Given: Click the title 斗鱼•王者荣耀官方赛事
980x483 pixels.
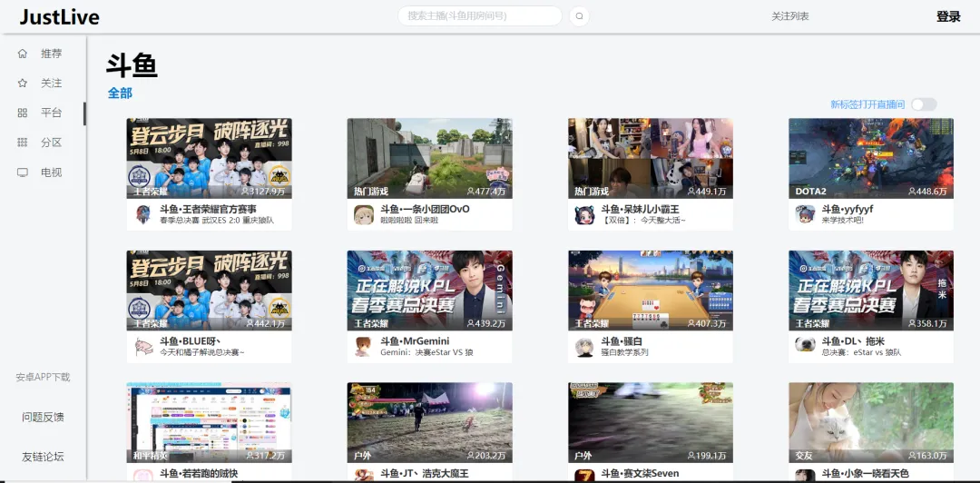Looking at the screenshot, I should point(208,209).
